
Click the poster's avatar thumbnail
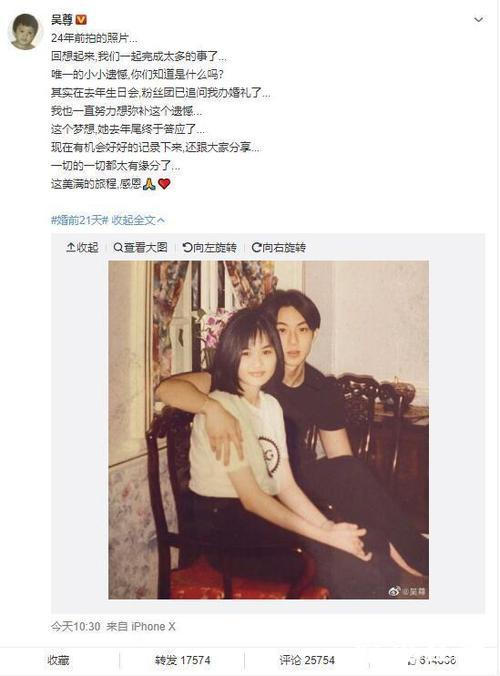tap(25, 31)
